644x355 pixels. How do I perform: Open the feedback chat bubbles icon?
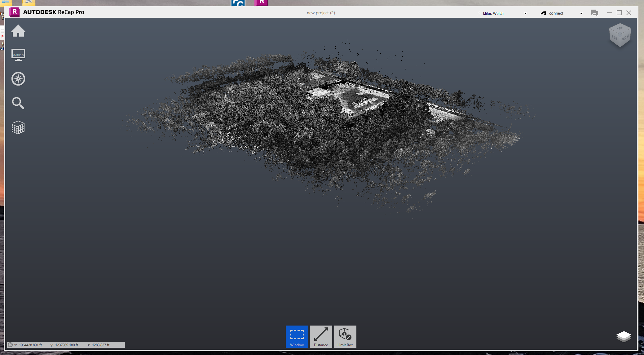594,13
